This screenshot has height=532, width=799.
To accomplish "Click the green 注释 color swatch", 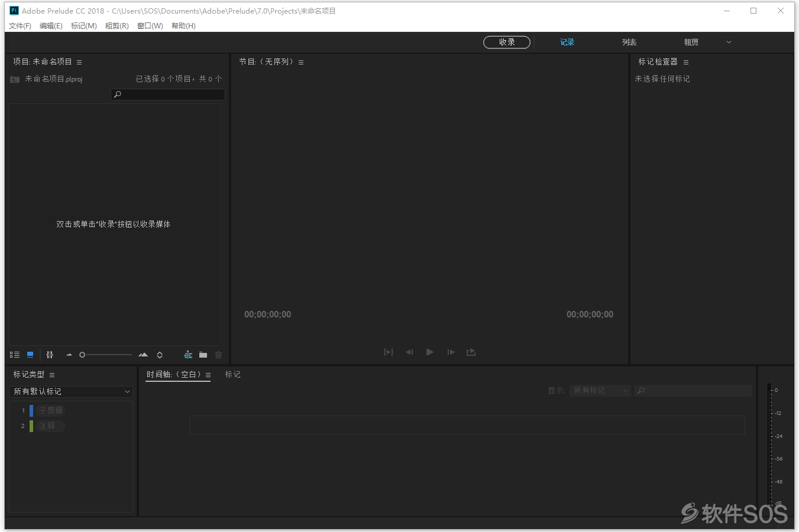I will (x=31, y=426).
